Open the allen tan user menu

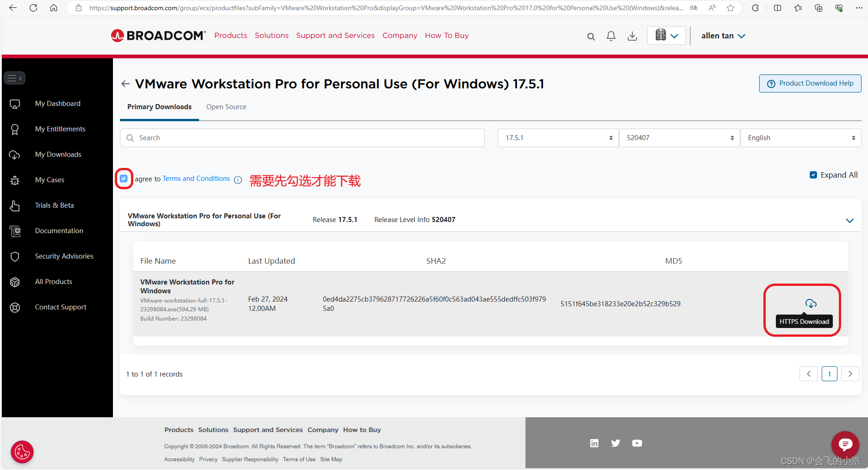pyautogui.click(x=723, y=36)
